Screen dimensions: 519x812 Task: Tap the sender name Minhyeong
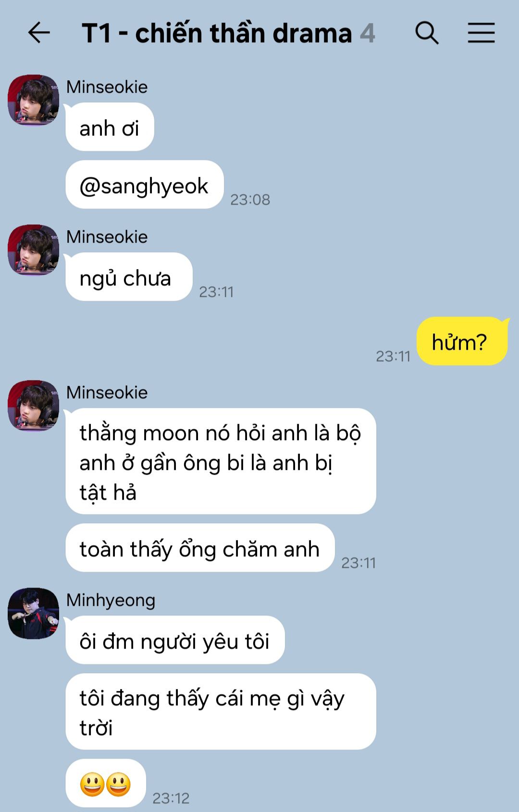click(x=111, y=600)
